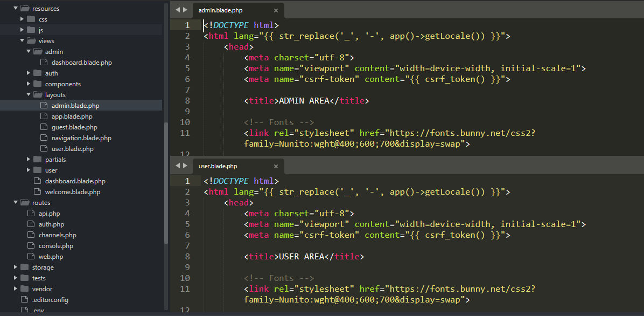Click line number 8 in upper editor gutter
The width and height of the screenshot is (644, 316).
[x=187, y=101]
